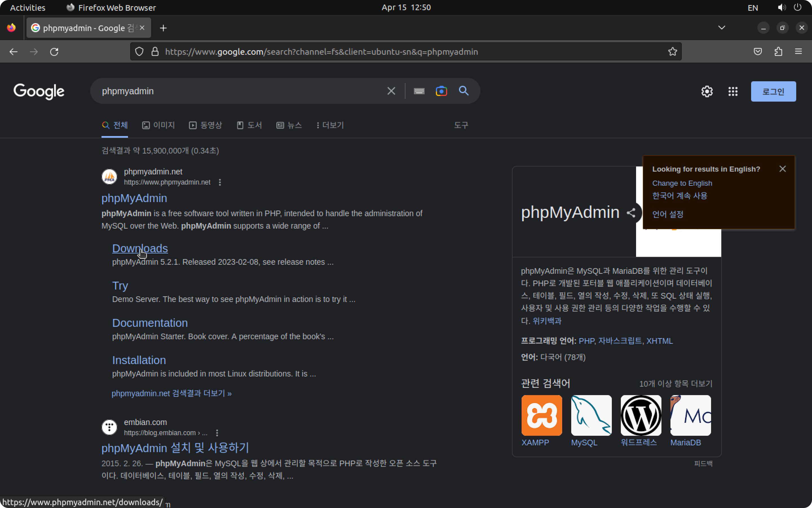Screen dimensions: 812x508
Task: Open the PHP programming language link
Action: [586, 341]
